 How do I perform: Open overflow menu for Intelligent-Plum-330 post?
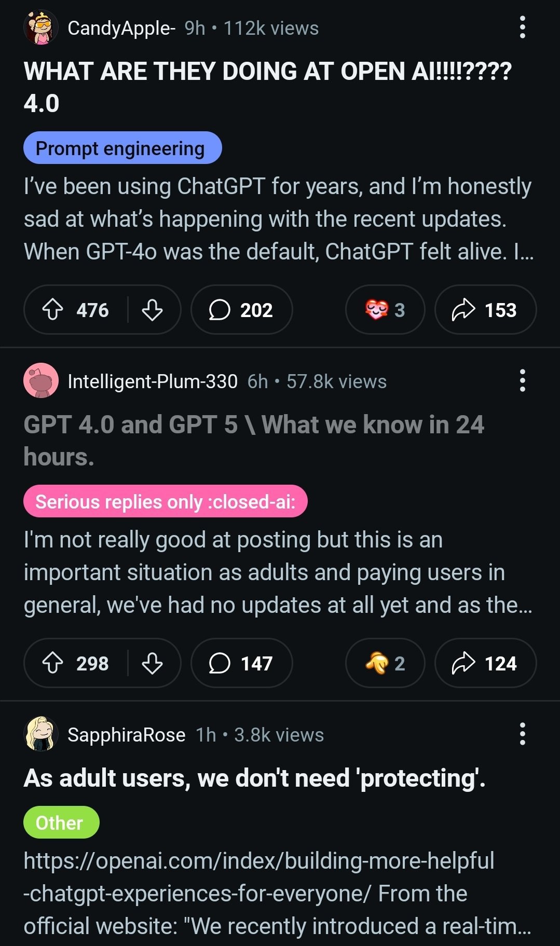[522, 381]
